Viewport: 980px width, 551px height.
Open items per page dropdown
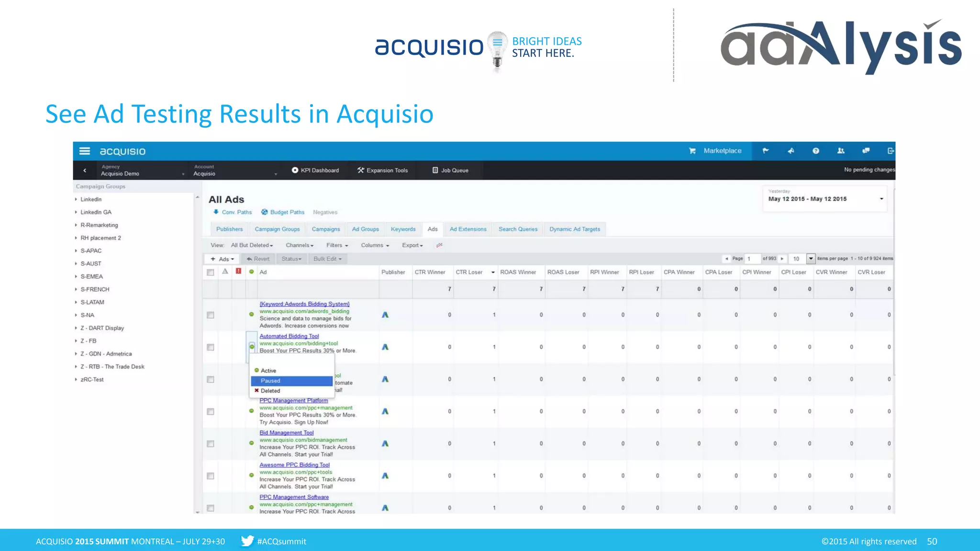tap(811, 259)
